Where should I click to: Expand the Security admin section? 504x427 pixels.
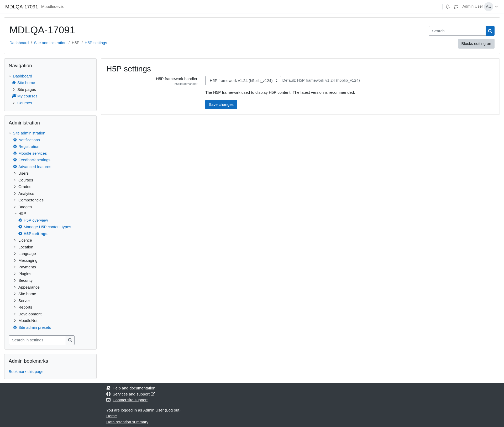pos(15,280)
